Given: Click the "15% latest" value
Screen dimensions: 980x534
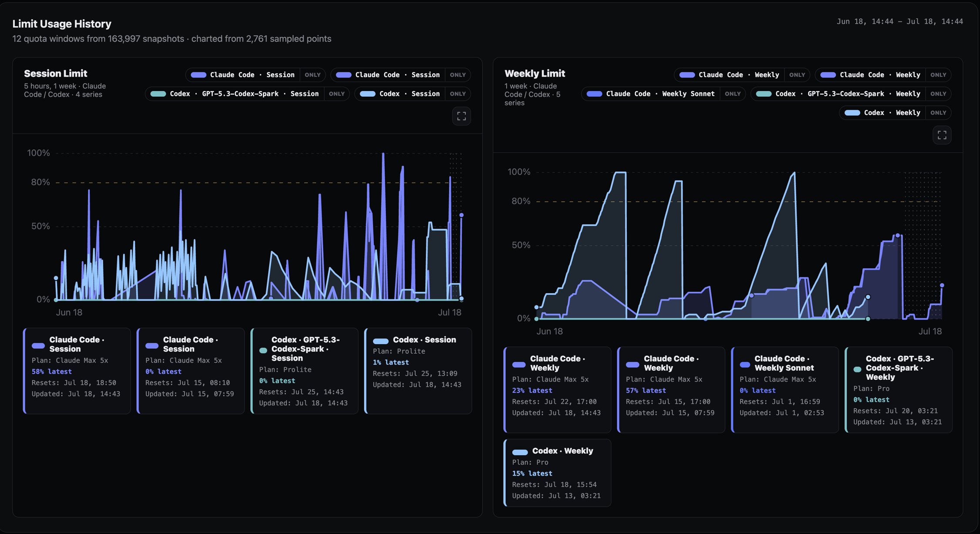Looking at the screenshot, I should coord(532,473).
